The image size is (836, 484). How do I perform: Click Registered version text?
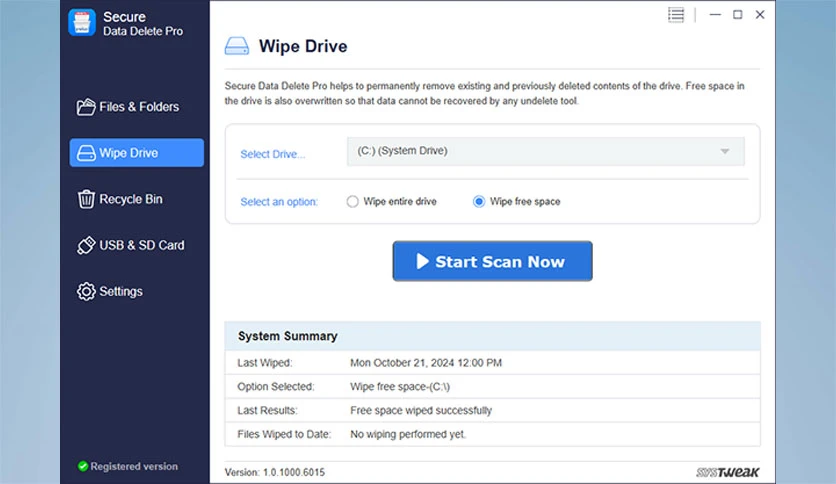134,466
